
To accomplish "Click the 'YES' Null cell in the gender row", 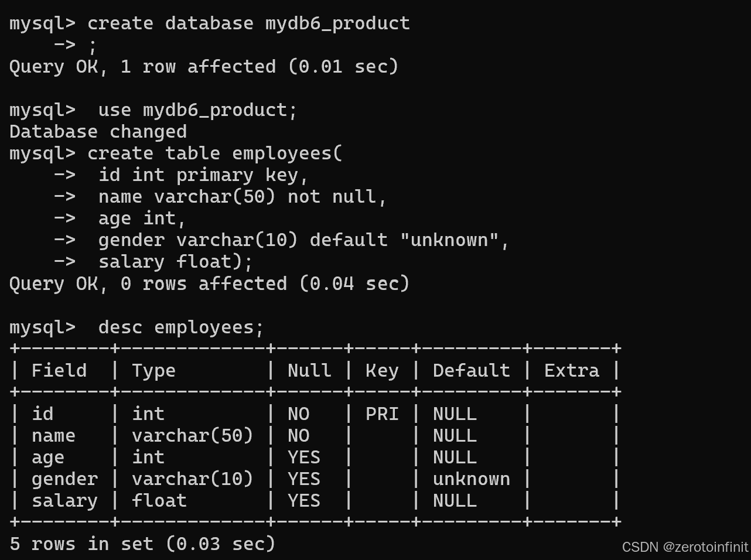I will click(304, 479).
